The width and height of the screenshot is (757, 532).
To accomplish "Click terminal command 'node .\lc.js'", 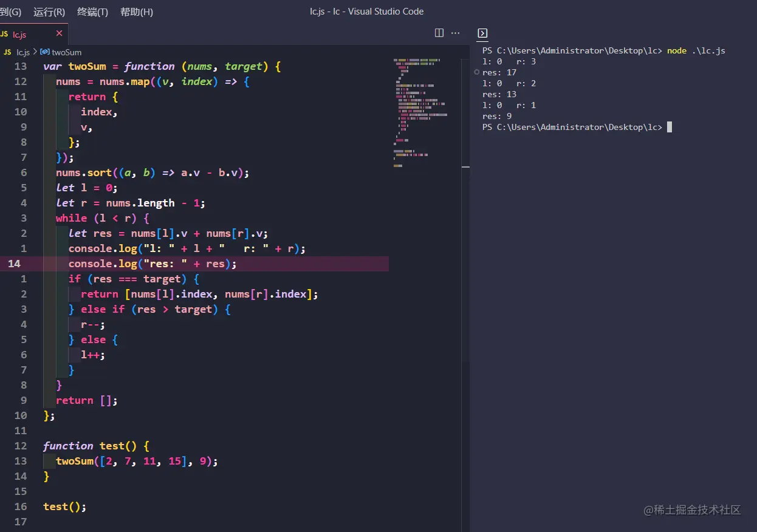I will pyautogui.click(x=696, y=50).
